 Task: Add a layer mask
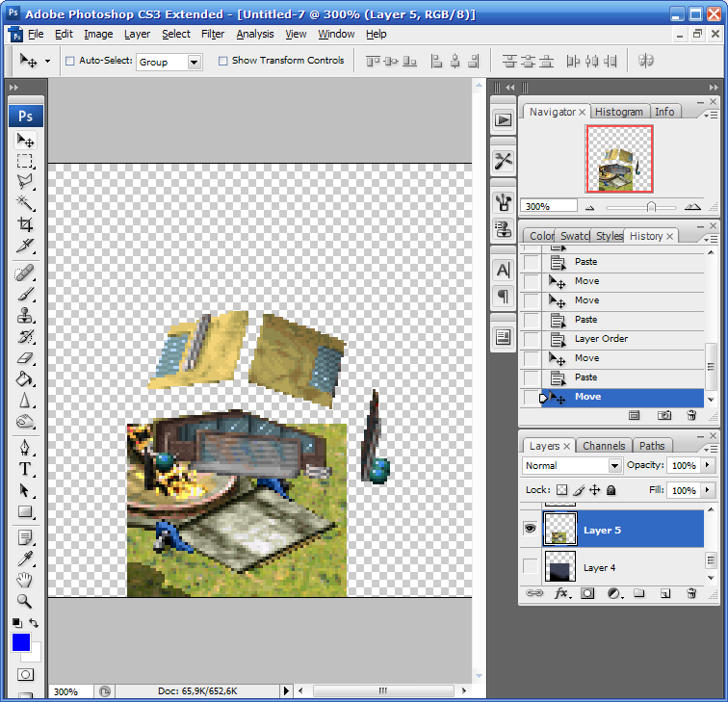coord(587,593)
